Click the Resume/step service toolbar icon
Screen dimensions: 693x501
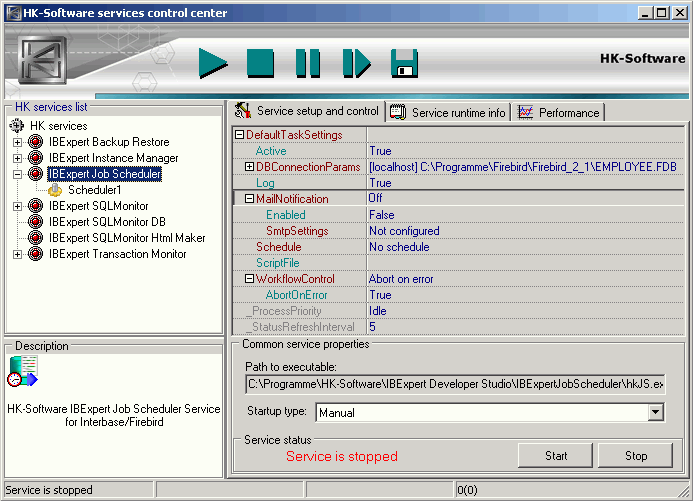(357, 63)
